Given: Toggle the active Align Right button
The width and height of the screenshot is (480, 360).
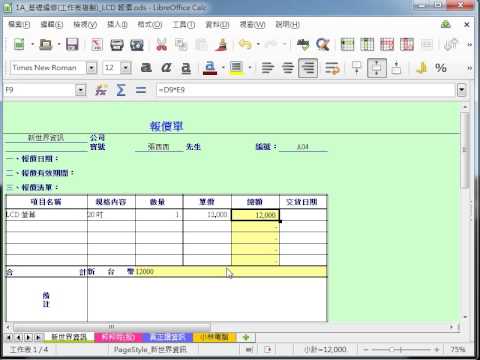Looking at the screenshot, I should pos(308,68).
